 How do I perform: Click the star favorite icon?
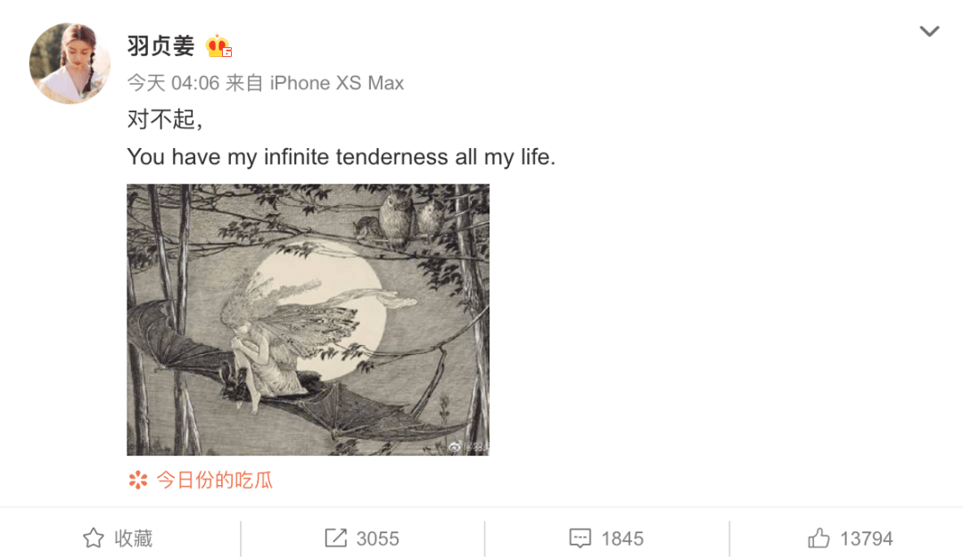coord(94,539)
